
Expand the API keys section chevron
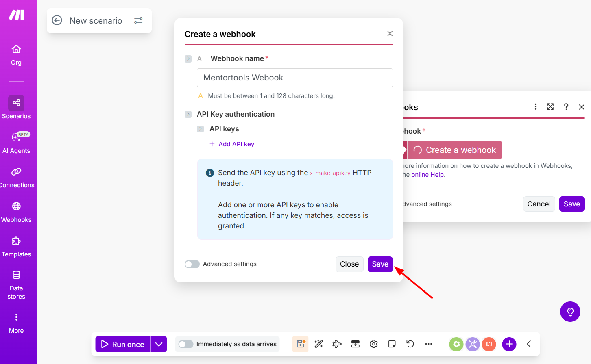click(x=201, y=129)
